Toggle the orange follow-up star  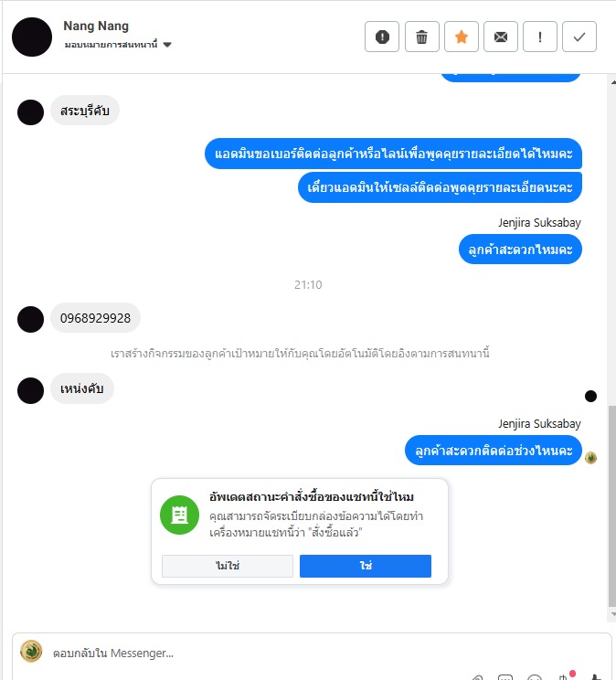[x=462, y=37]
